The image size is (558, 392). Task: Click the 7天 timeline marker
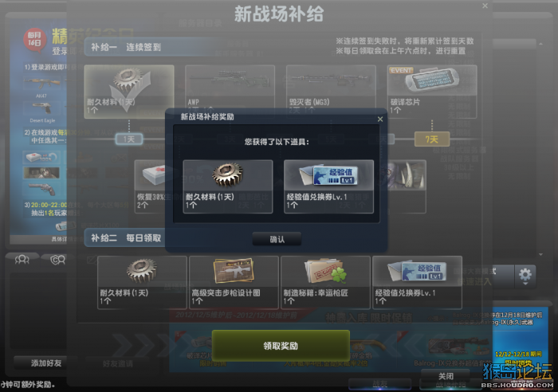pos(432,139)
